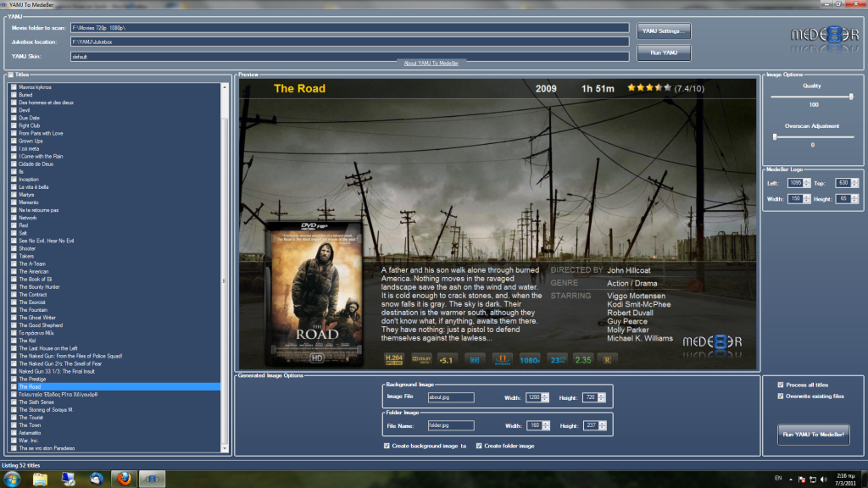Click the Folder Image File Name field
This screenshot has width=868, height=488.
point(451,425)
